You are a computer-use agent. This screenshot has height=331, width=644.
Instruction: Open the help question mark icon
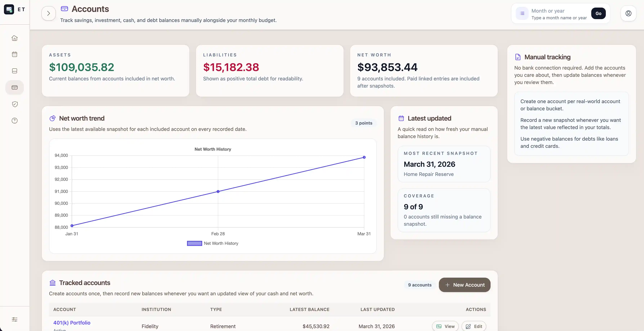coord(15,121)
